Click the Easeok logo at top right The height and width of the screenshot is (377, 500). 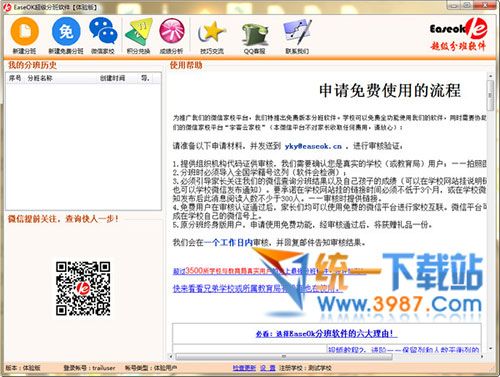click(x=458, y=34)
